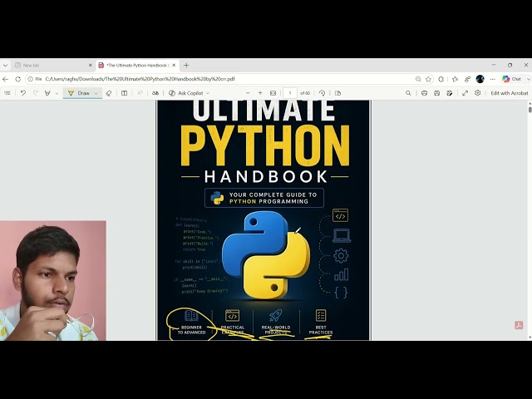The width and height of the screenshot is (532, 399).
Task: Click the red Acrobat floating icon
Action: [x=519, y=325]
